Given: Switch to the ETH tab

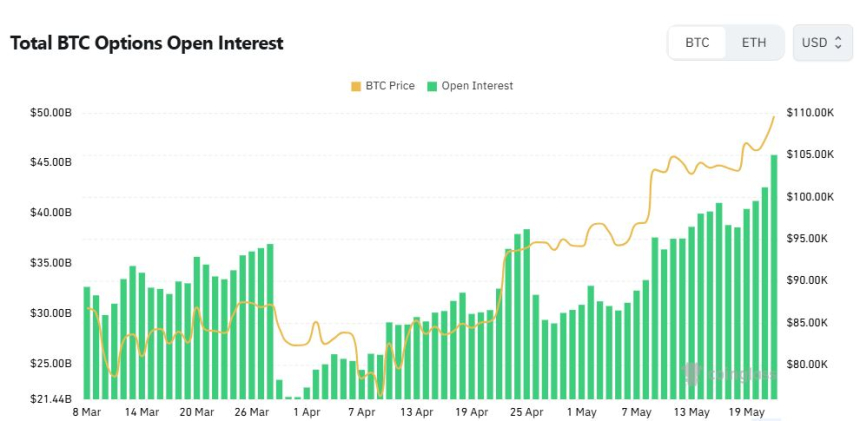Looking at the screenshot, I should pos(754,43).
